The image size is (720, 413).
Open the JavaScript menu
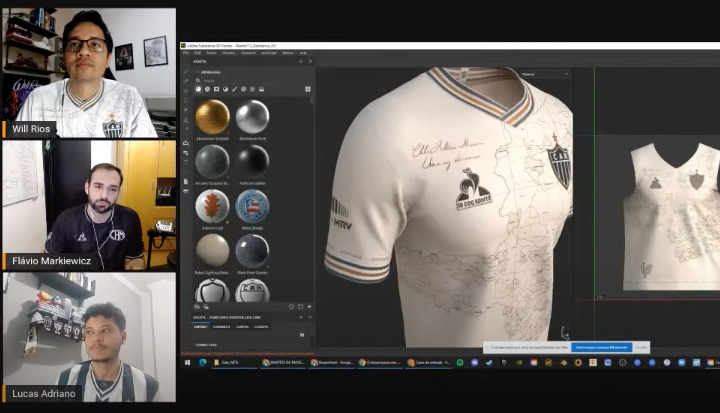(269, 53)
